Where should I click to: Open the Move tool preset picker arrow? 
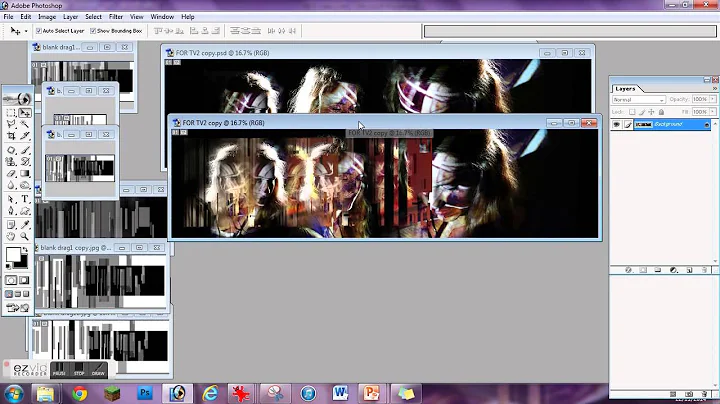point(26,31)
